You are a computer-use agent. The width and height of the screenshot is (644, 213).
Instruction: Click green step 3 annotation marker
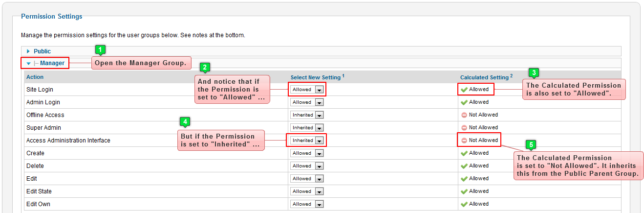[534, 73]
